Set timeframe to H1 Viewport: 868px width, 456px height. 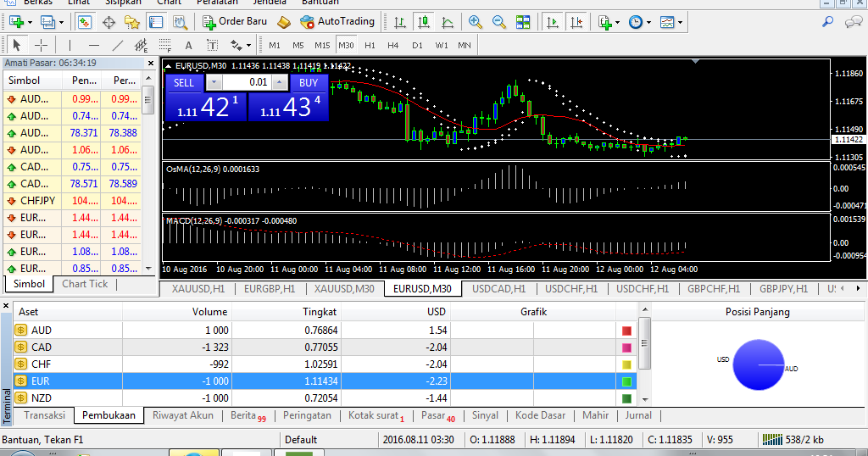(370, 46)
